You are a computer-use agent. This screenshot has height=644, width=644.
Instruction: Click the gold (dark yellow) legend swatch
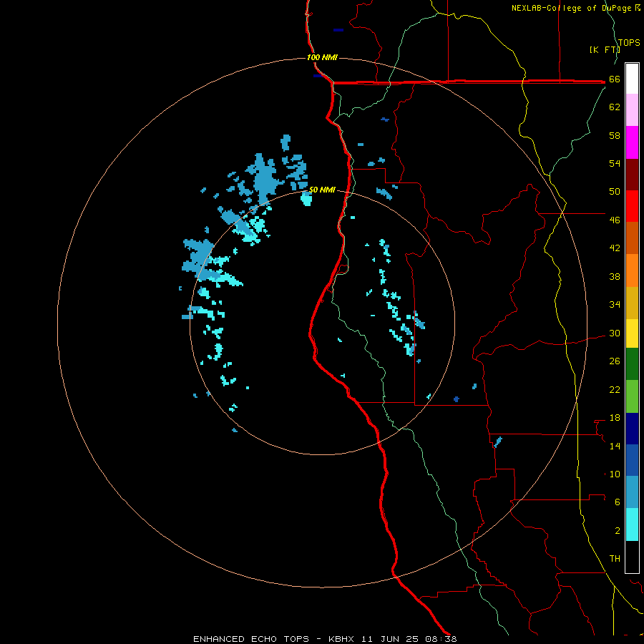pos(632,303)
